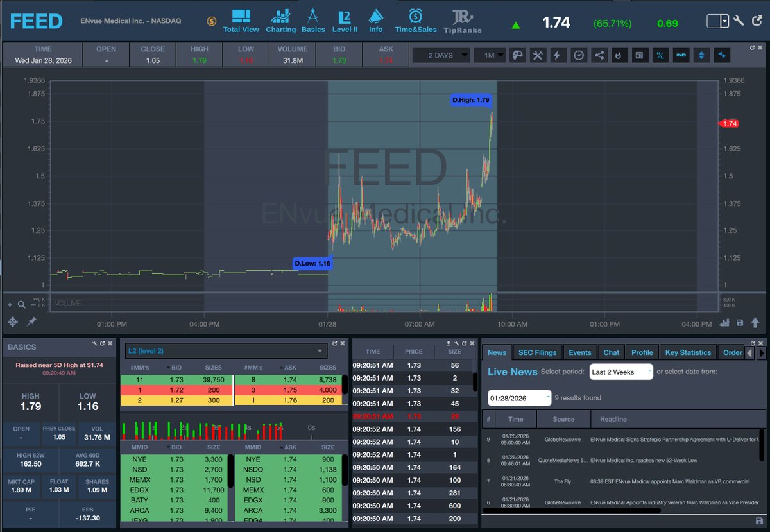This screenshot has width=770, height=532.
Task: Pop out the Level 2 panel
Action: pyautogui.click(x=335, y=343)
